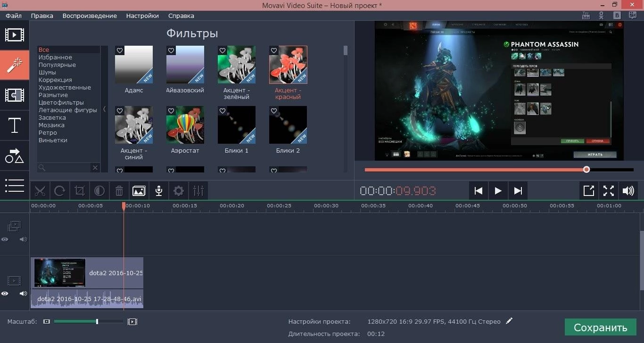644x343 pixels.
Task: Click the trash Delete icon
Action: point(119,191)
